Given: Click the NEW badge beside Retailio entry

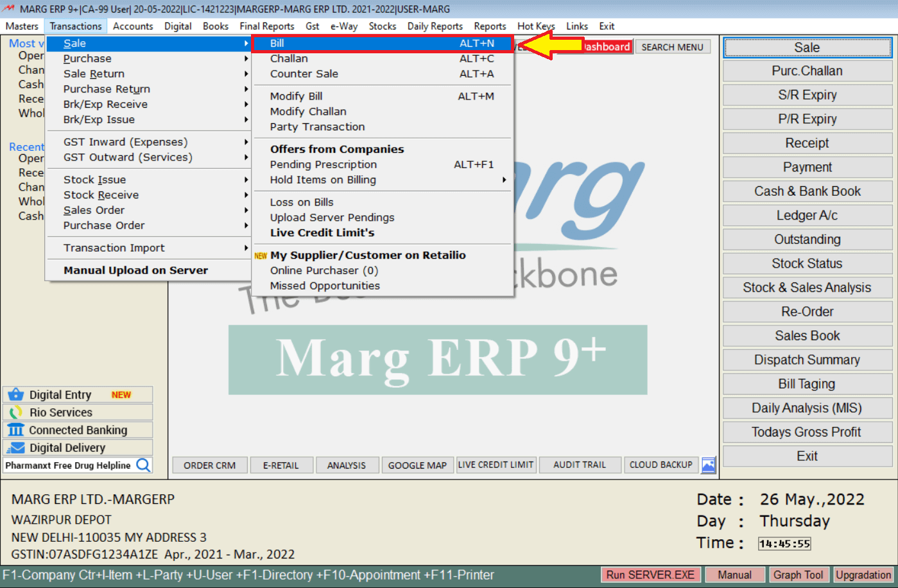Looking at the screenshot, I should pyautogui.click(x=261, y=255).
